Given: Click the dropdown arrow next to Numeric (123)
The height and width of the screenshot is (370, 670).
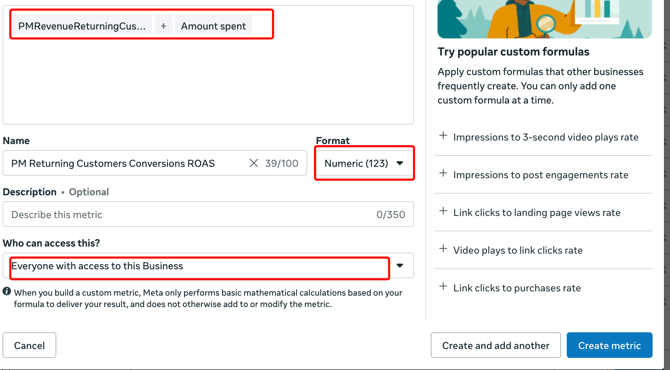Looking at the screenshot, I should click(x=400, y=163).
